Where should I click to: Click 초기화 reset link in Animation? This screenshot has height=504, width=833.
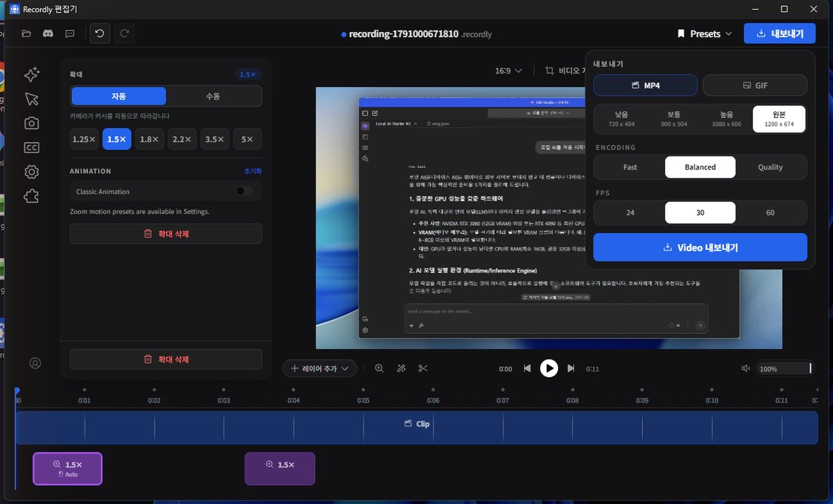(253, 171)
